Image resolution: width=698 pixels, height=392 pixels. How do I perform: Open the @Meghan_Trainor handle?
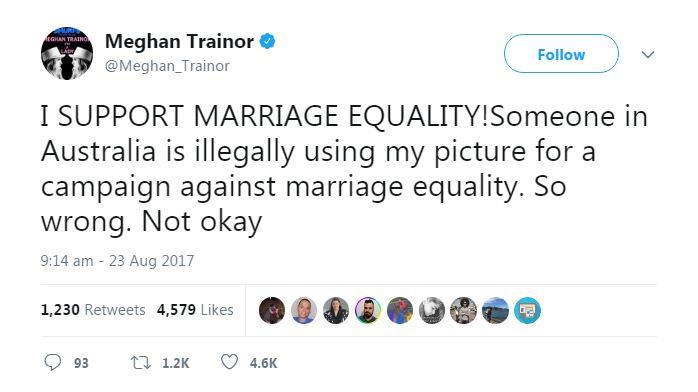click(167, 66)
